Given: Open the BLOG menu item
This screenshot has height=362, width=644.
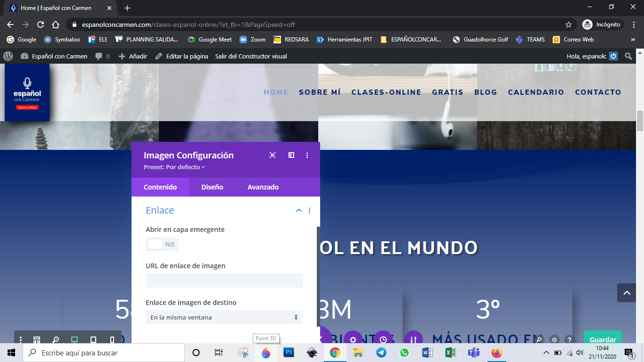Looking at the screenshot, I should (486, 92).
